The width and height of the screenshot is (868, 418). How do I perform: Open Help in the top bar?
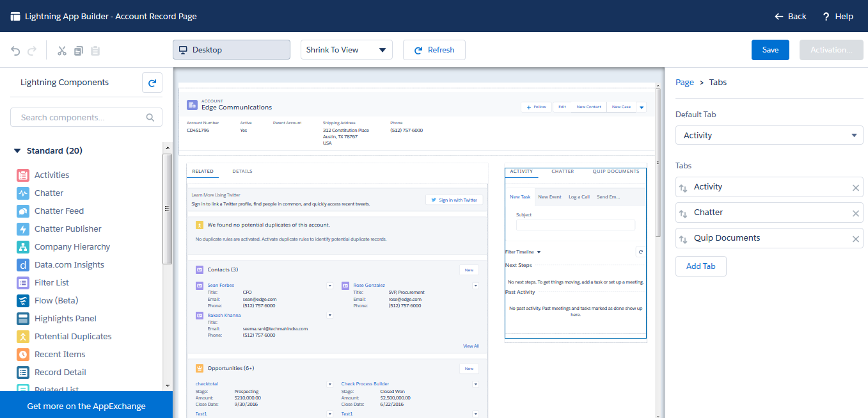837,16
